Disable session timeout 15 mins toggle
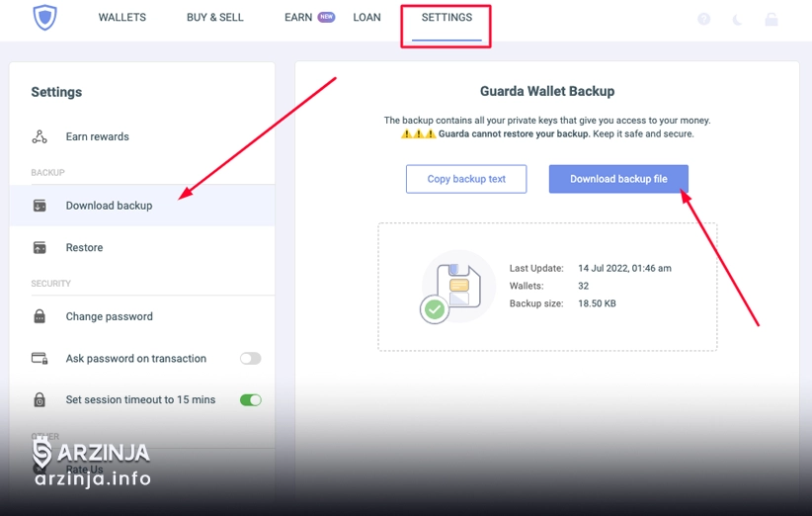Viewport: 812px width, 516px height. (251, 400)
